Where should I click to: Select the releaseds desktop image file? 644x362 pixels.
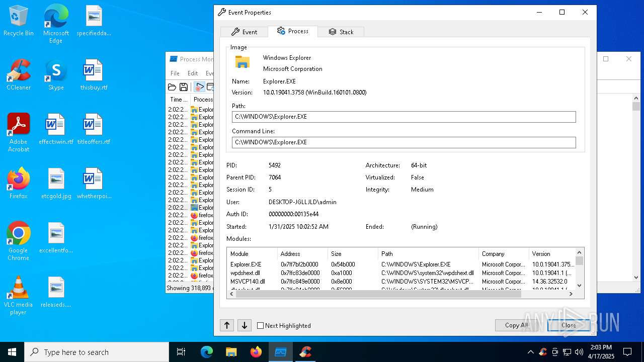(x=56, y=293)
